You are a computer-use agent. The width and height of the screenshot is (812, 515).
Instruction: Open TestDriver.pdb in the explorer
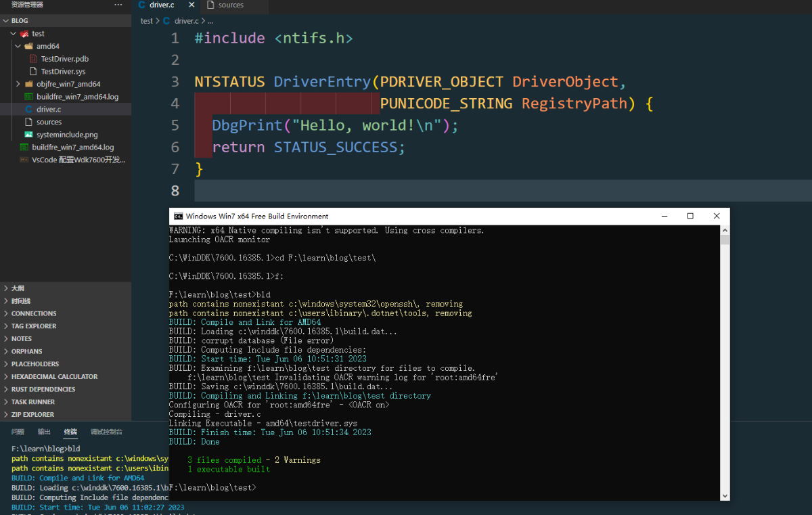tap(64, 59)
